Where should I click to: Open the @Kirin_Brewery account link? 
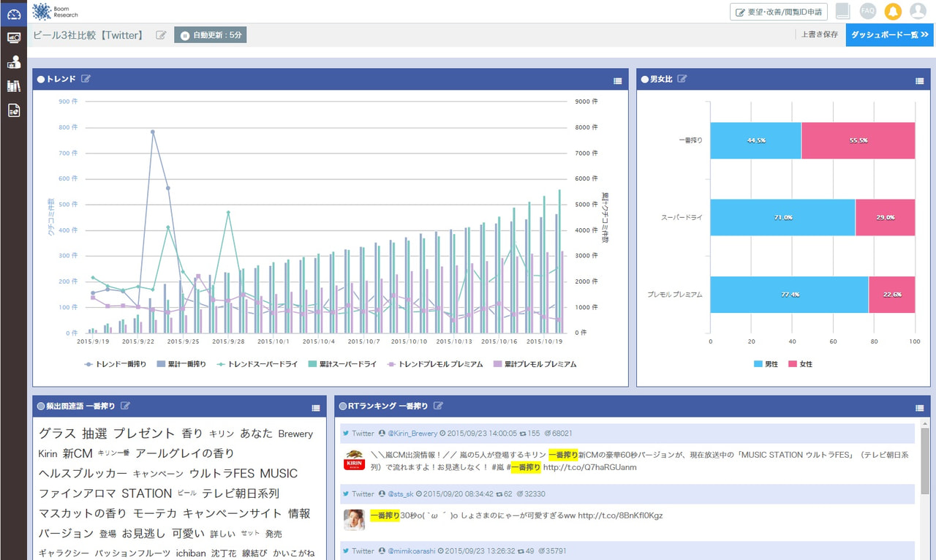(x=412, y=434)
